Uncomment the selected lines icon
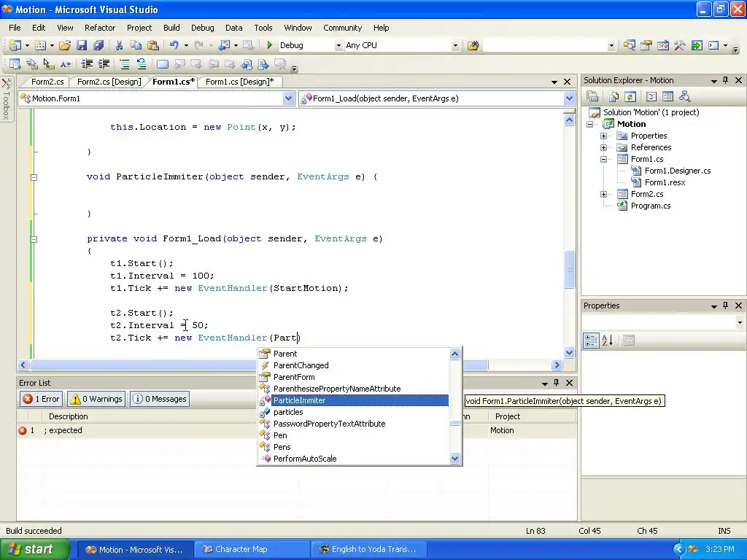The width and height of the screenshot is (747, 560). [141, 64]
